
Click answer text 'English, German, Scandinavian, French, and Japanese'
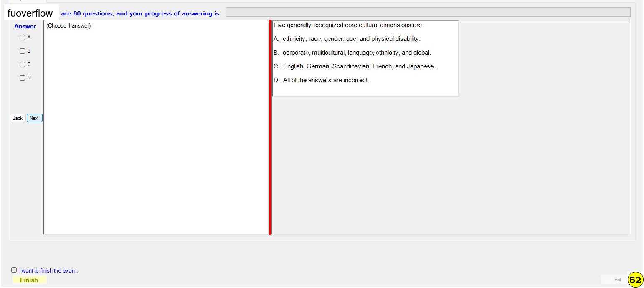click(359, 66)
